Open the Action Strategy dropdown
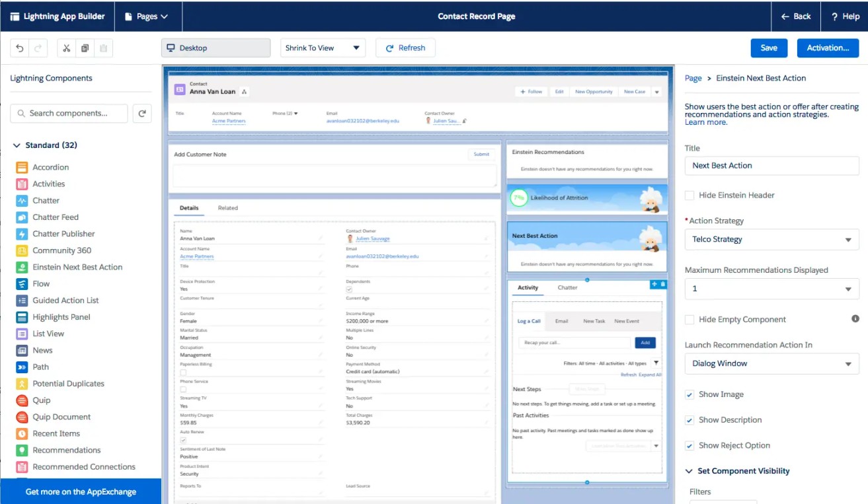The height and width of the screenshot is (504, 868). pos(771,240)
